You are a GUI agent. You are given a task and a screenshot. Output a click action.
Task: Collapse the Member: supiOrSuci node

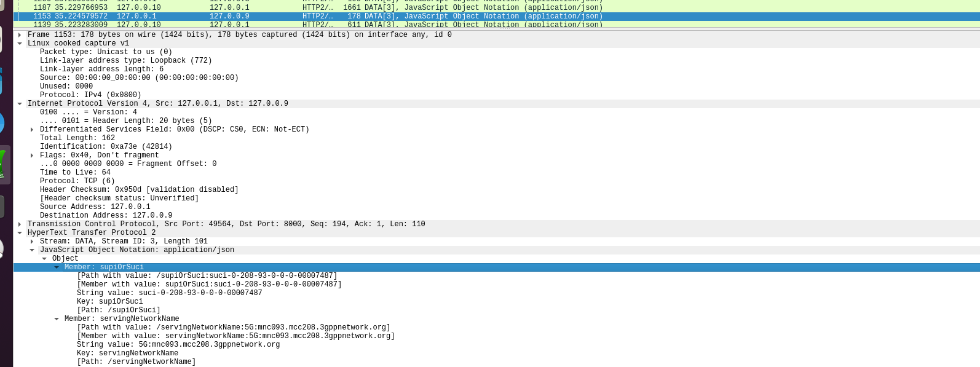(x=57, y=267)
